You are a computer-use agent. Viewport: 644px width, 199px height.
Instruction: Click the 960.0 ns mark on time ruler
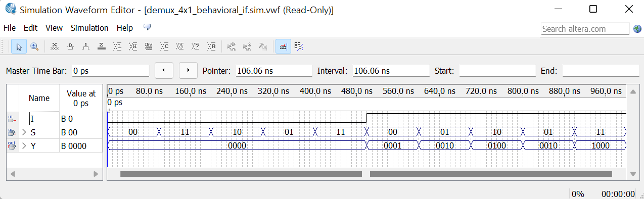tap(607, 91)
